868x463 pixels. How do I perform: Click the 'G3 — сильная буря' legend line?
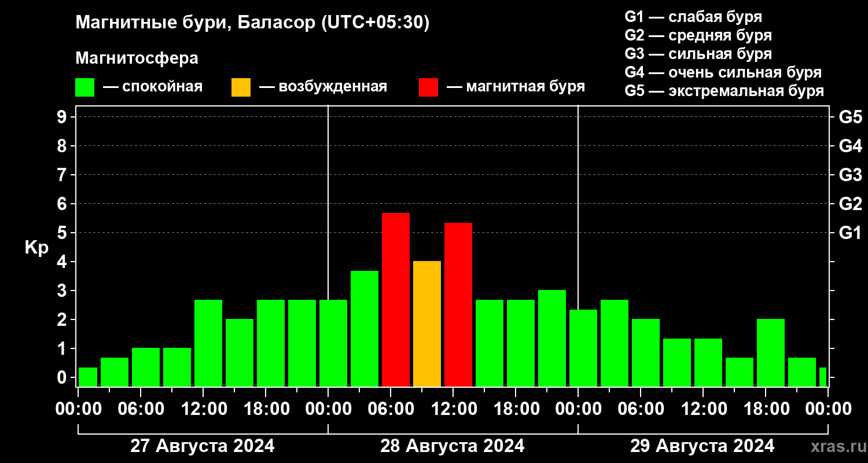pyautogui.click(x=698, y=54)
